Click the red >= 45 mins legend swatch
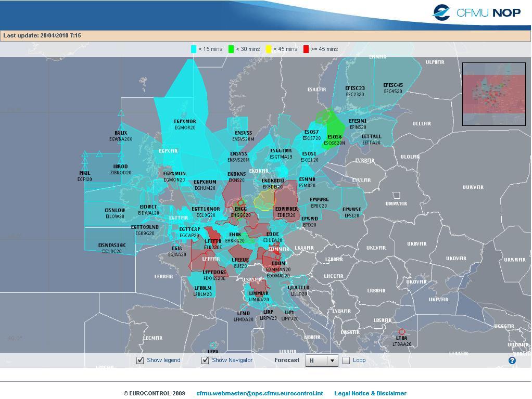Screen dimensions: 532x399 (306, 49)
